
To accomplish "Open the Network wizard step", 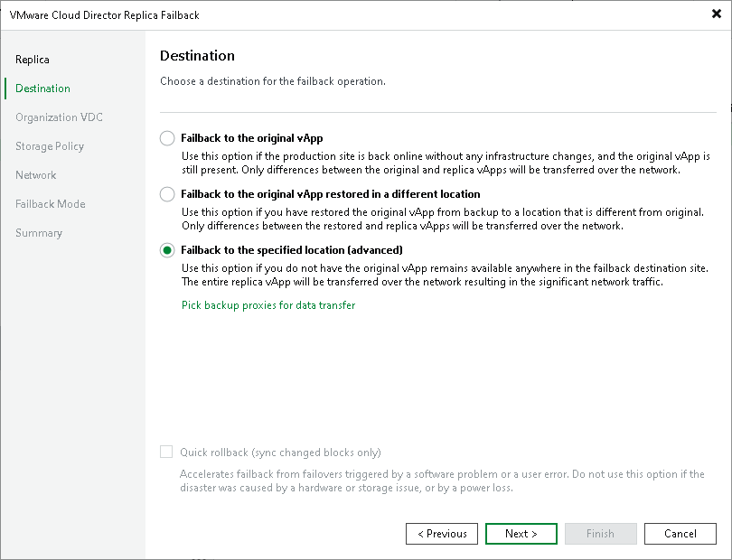I will [36, 175].
